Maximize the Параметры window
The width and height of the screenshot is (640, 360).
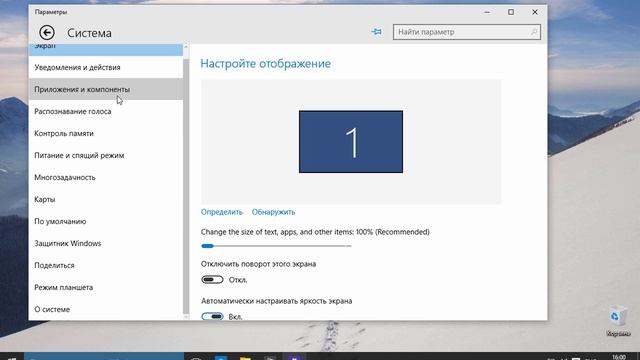pos(511,12)
